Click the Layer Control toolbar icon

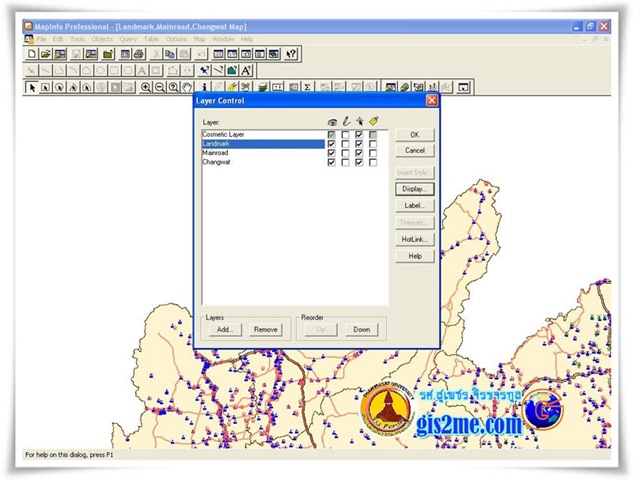tap(263, 87)
